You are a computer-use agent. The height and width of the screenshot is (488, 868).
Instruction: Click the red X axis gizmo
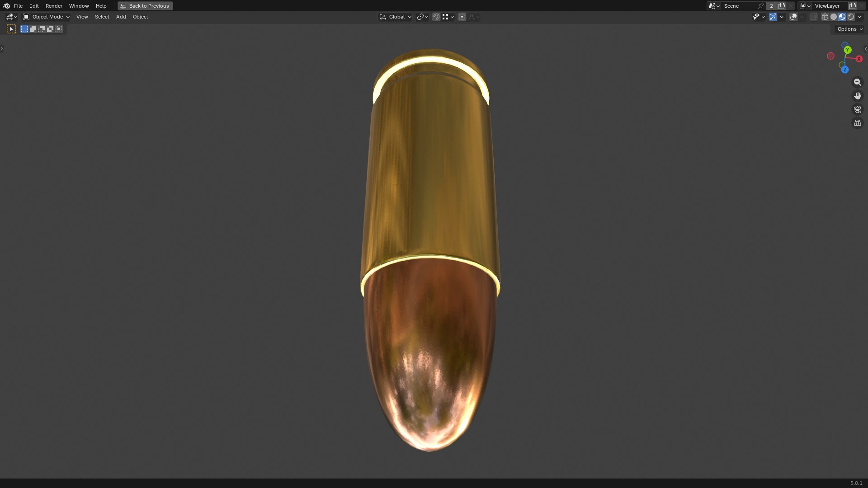(859, 59)
